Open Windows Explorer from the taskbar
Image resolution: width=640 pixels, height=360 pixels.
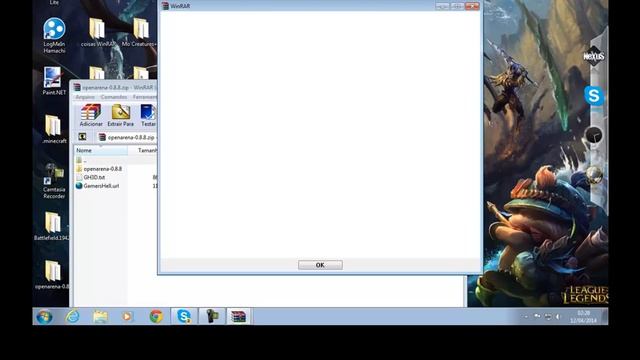point(100,316)
